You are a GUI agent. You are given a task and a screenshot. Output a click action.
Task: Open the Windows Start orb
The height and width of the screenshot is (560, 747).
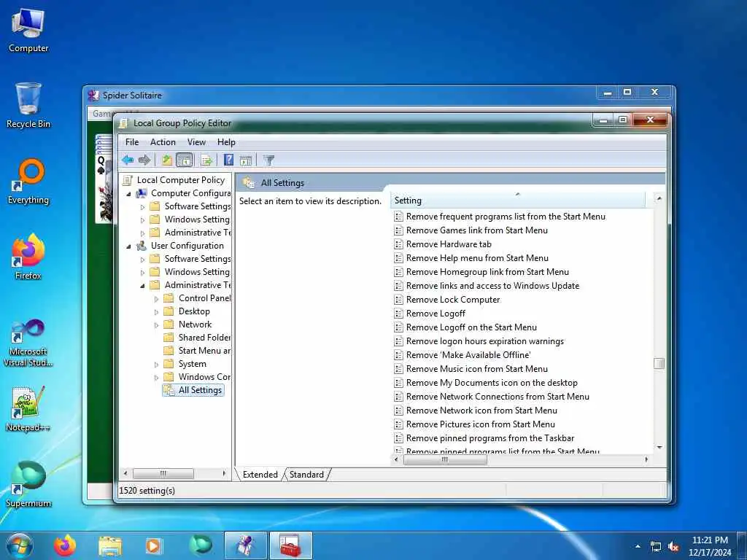(20, 545)
